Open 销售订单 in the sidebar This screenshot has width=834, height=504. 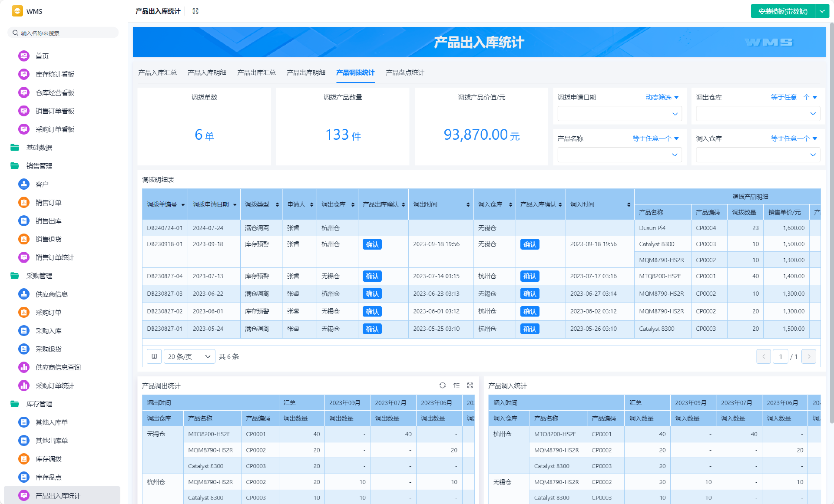[48, 203]
